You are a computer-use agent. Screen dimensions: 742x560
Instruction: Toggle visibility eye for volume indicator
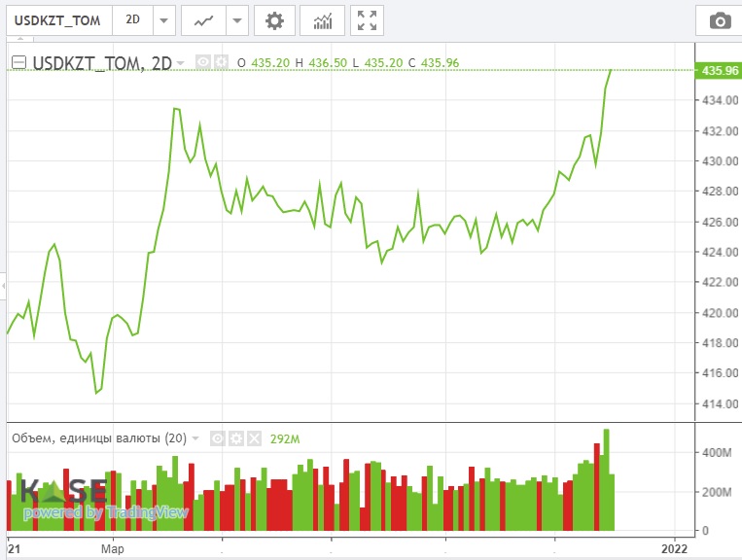[217, 438]
